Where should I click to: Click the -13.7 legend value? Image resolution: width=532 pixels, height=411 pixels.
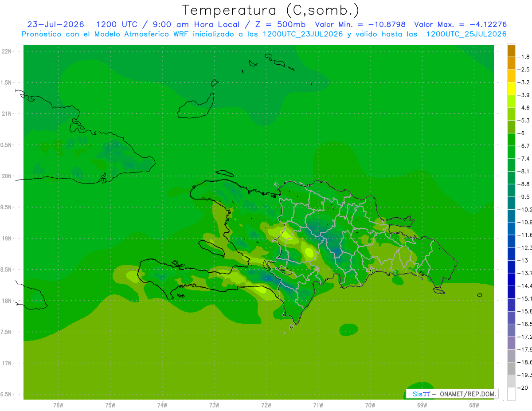(x=525, y=273)
